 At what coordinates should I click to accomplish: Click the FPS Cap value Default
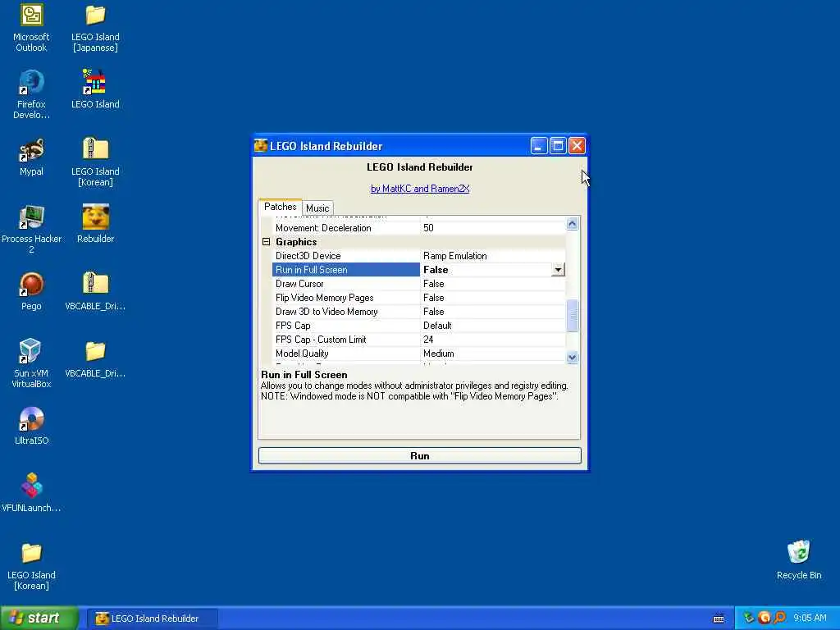click(437, 325)
